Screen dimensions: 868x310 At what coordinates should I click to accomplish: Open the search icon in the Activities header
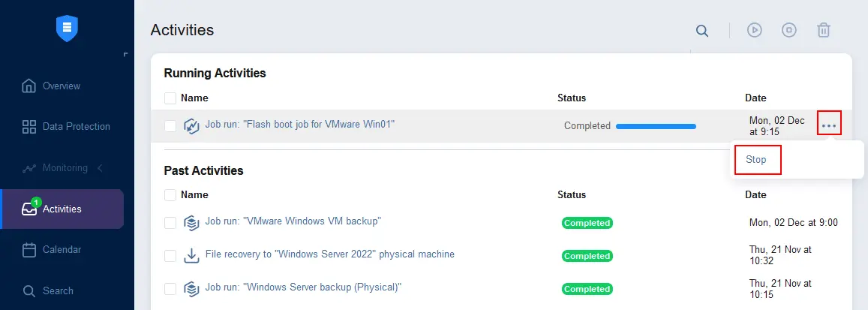point(702,31)
